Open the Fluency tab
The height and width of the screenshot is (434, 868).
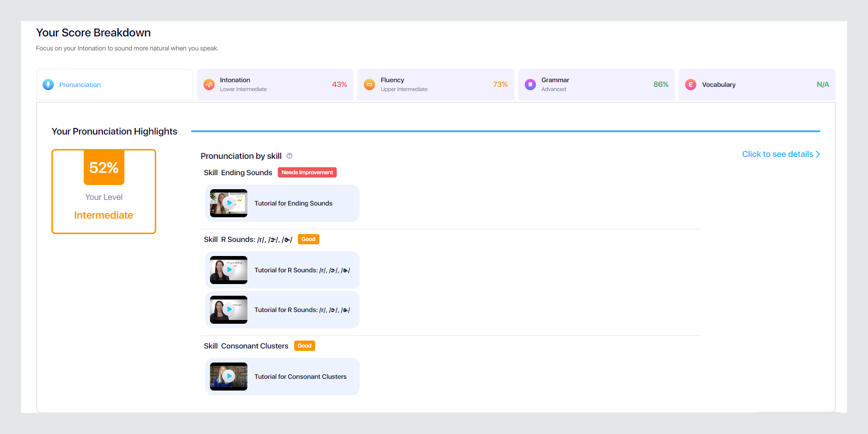pyautogui.click(x=435, y=85)
